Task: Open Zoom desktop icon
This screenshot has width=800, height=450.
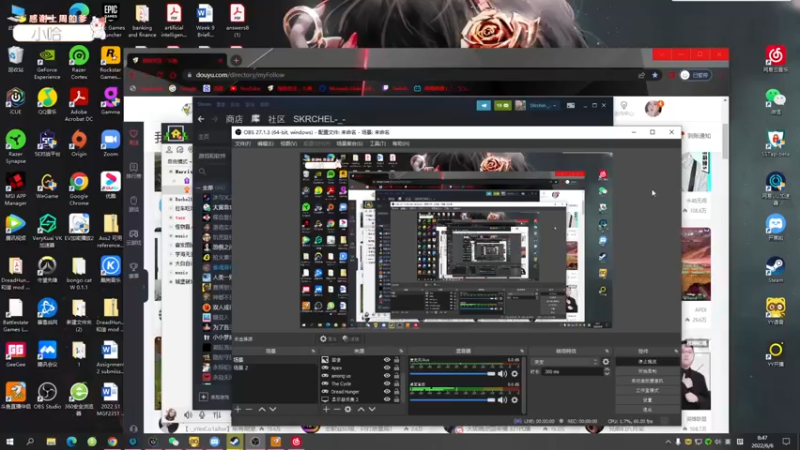Action: [x=110, y=144]
